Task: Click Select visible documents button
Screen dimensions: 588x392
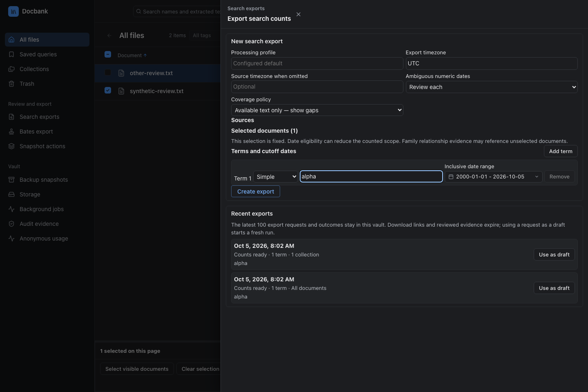Action: click(137, 369)
